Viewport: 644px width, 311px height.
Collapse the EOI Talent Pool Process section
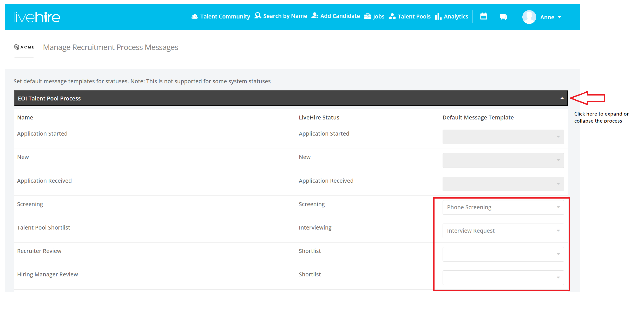click(562, 98)
